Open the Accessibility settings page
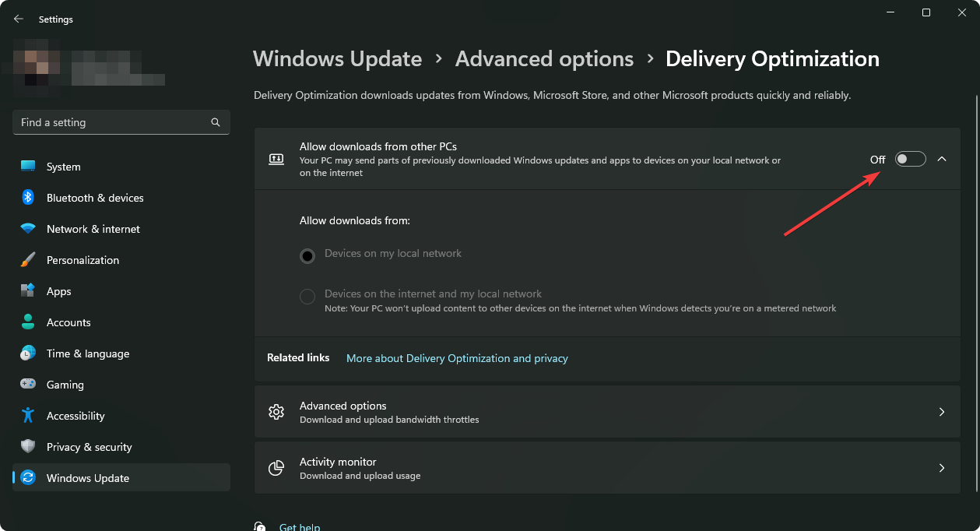 [121, 416]
